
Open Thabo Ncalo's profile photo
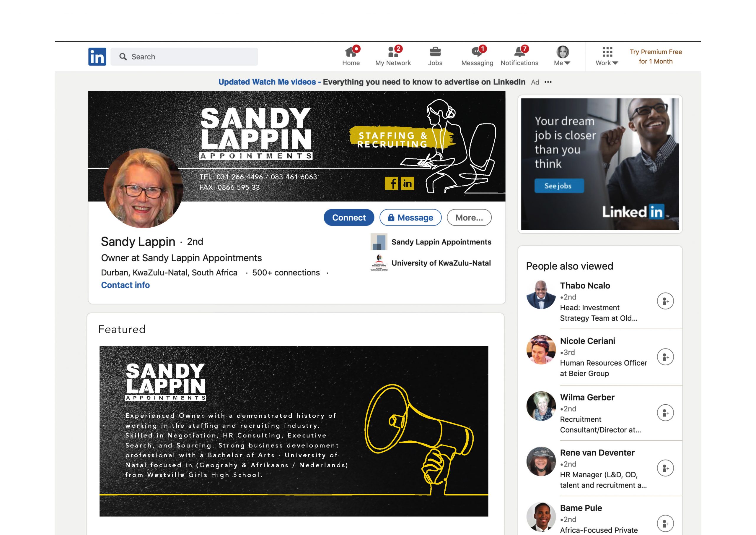pyautogui.click(x=541, y=294)
